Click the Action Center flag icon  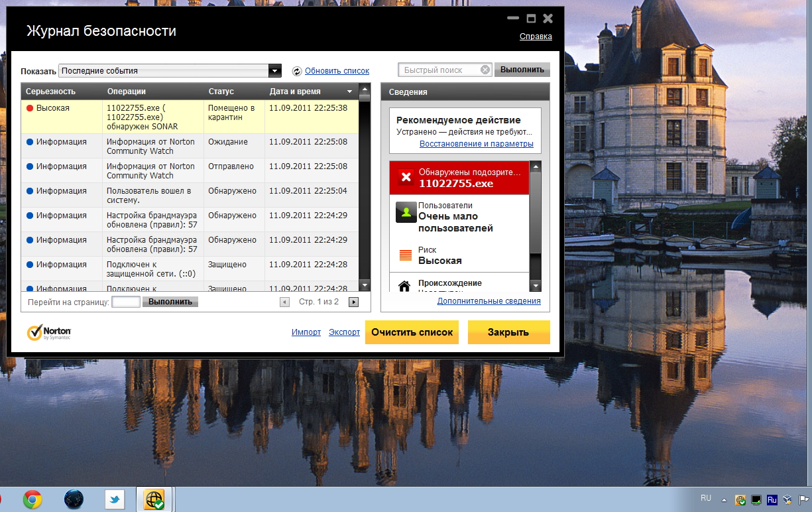pyautogui.click(x=803, y=500)
